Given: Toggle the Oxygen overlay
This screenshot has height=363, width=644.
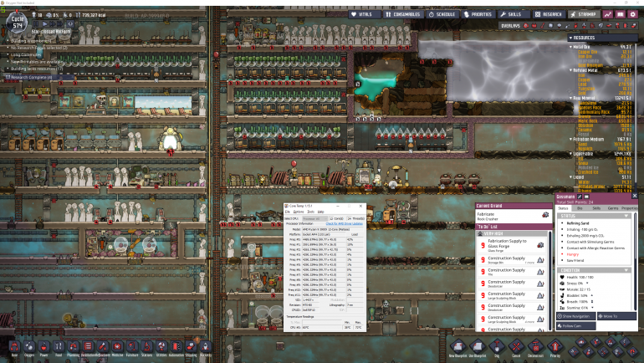Looking at the screenshot, I should (x=526, y=25).
